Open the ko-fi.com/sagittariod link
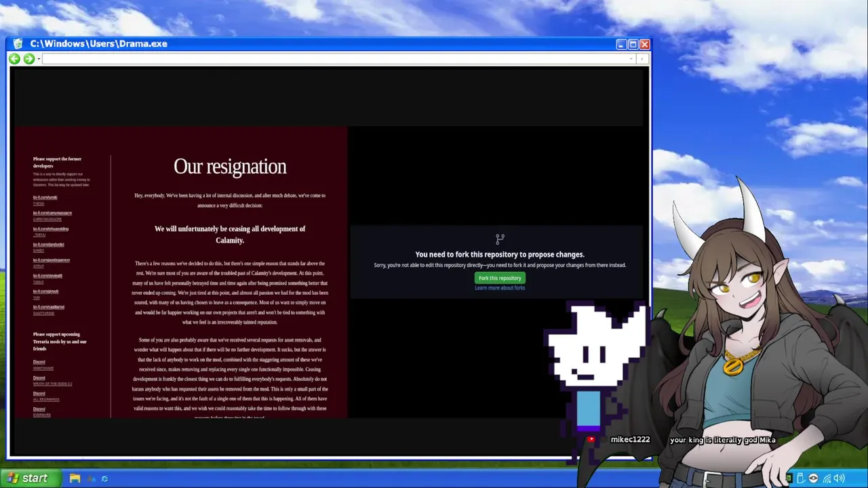 click(x=49, y=307)
